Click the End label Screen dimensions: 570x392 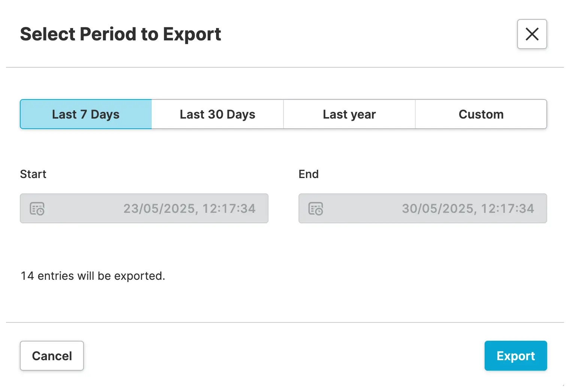click(x=308, y=174)
